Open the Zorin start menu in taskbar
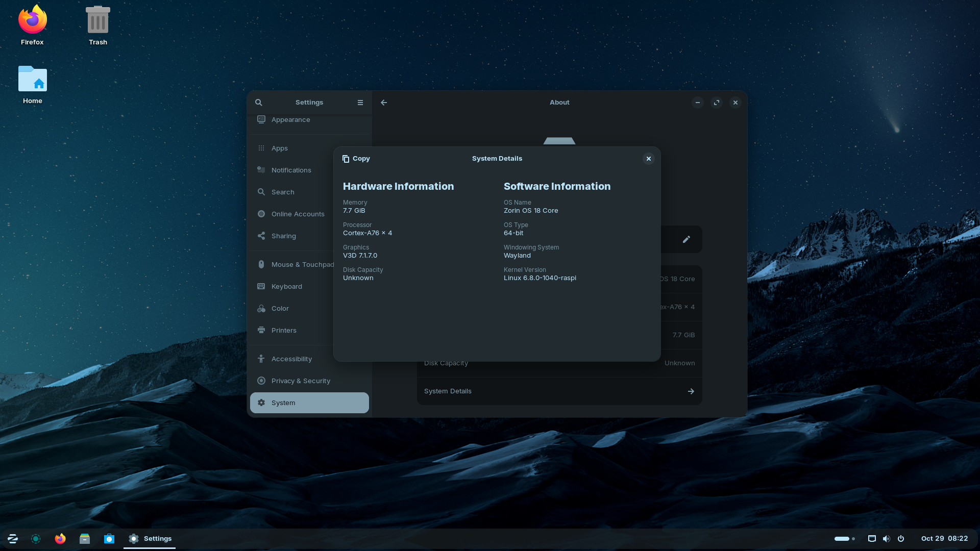 (x=13, y=539)
